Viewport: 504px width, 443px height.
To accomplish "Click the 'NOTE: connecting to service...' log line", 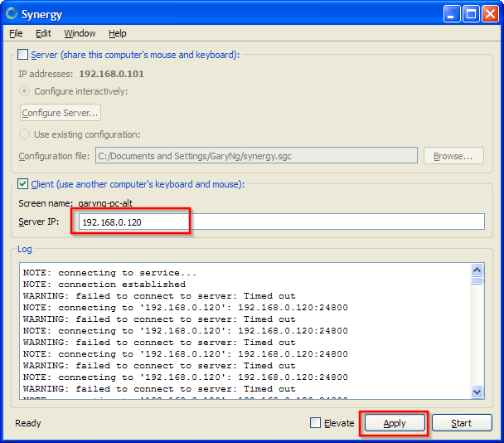I will point(109,273).
